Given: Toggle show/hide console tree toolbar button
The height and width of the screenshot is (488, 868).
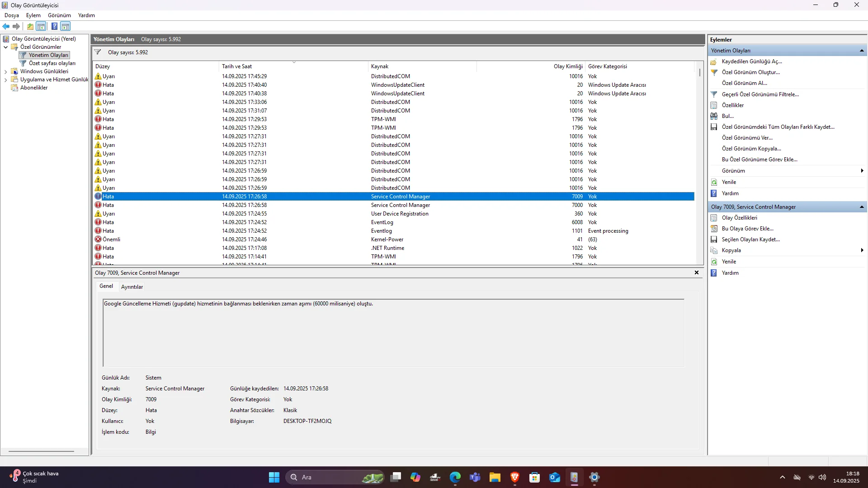Looking at the screenshot, I should click(x=41, y=26).
